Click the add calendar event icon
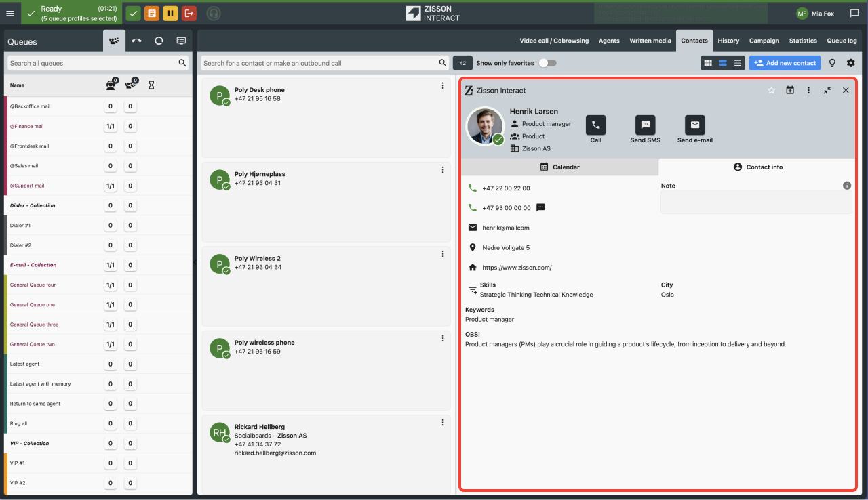The image size is (868, 500). (790, 90)
